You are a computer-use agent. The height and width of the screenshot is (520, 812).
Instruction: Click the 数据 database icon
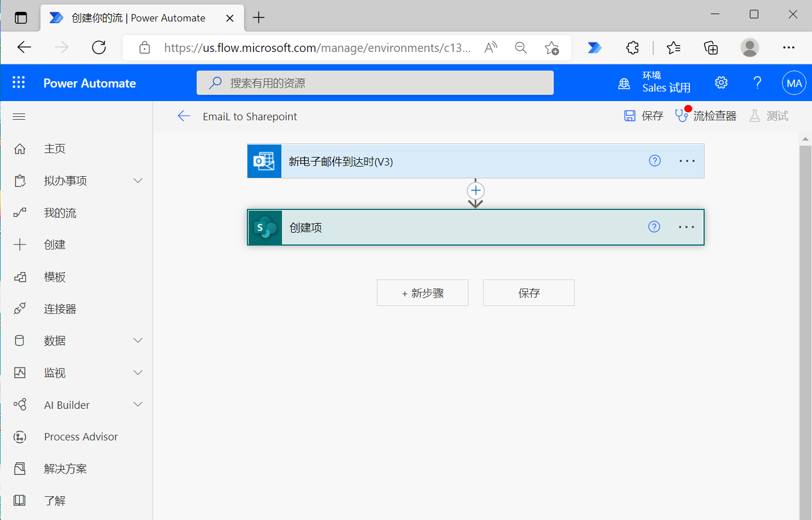pyautogui.click(x=20, y=340)
